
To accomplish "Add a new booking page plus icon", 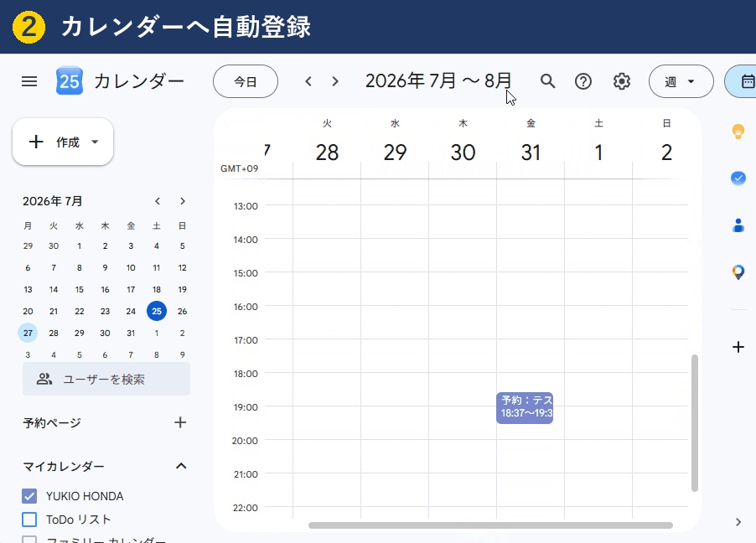I will tap(180, 422).
